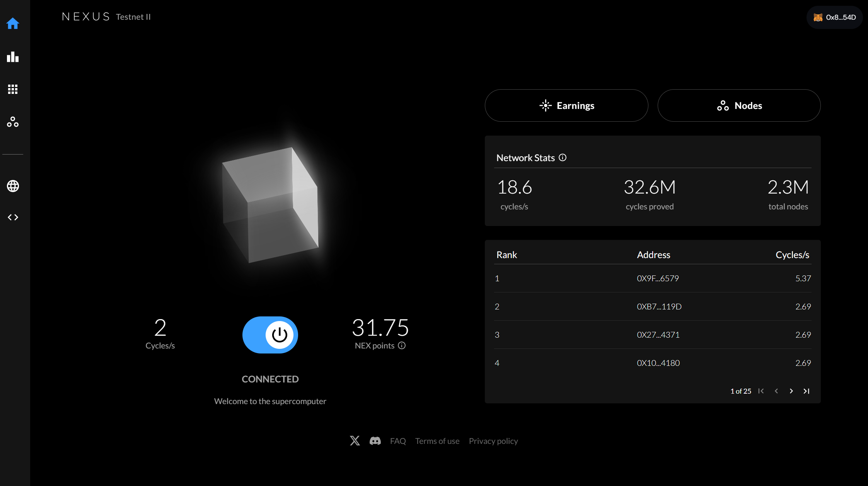
Task: Go to previous leaderboard page
Action: pyautogui.click(x=776, y=391)
